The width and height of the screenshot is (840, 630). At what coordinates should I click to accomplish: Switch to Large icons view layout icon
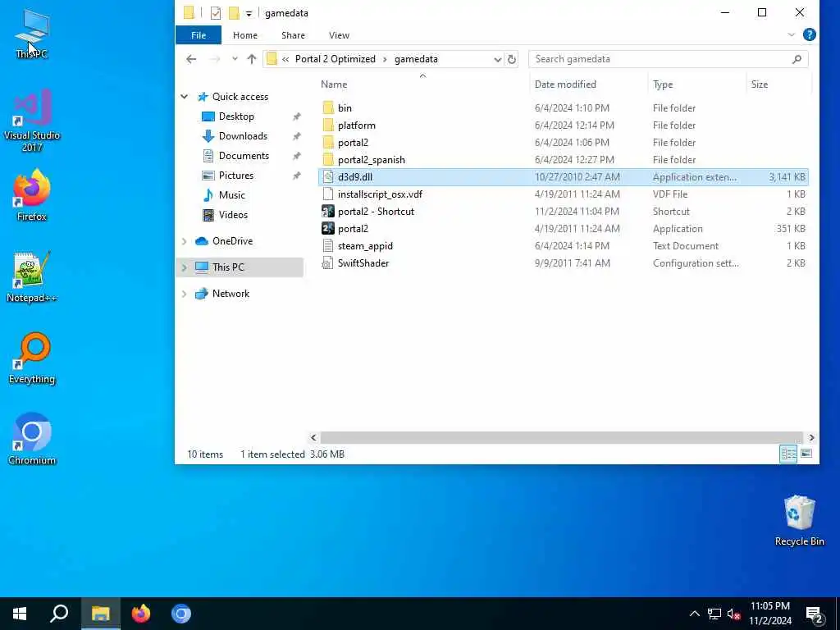806,454
